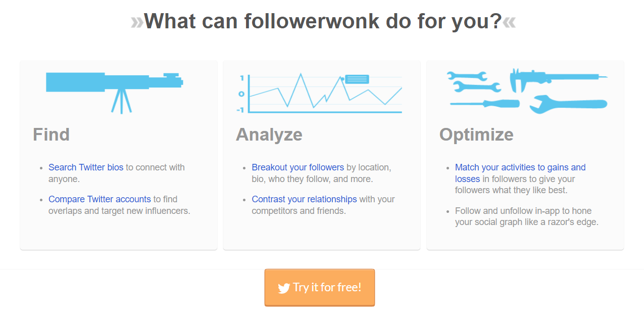The height and width of the screenshot is (312, 644).
Task: Open the Breakout your followers link
Action: pos(298,167)
